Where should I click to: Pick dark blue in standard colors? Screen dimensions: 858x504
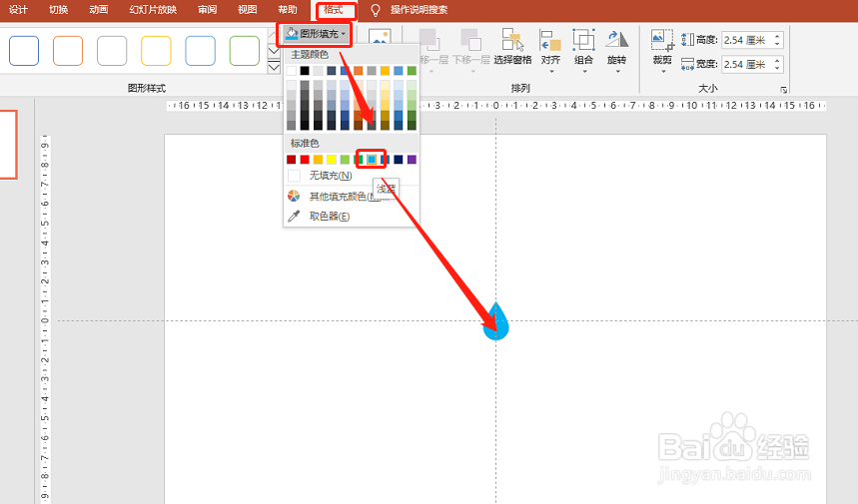click(x=399, y=160)
